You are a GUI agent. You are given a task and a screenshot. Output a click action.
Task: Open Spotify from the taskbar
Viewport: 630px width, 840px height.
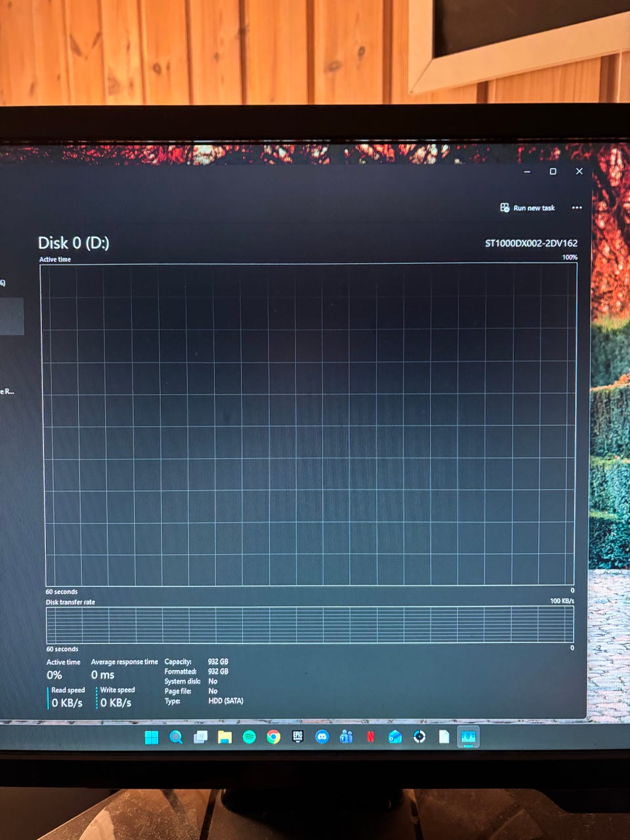click(249, 737)
